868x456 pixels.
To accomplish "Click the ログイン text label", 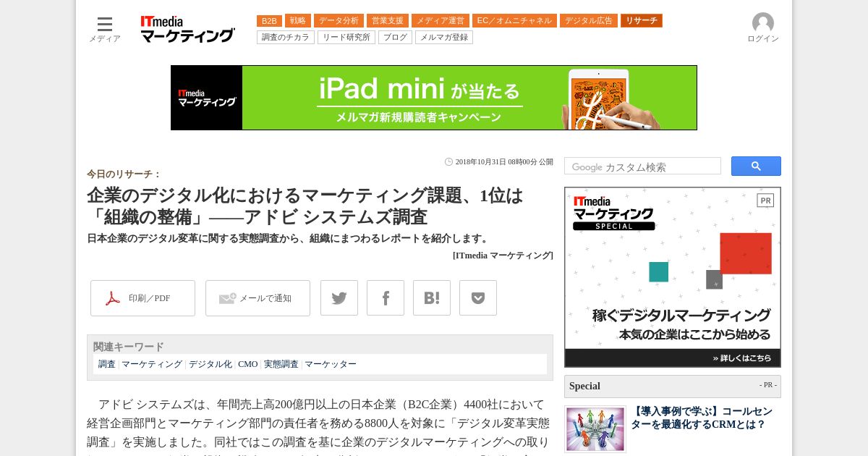I will (x=763, y=39).
